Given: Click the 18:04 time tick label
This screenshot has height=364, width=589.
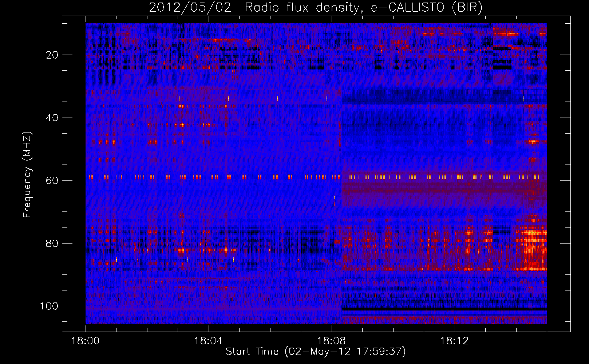Looking at the screenshot, I should [x=209, y=341].
